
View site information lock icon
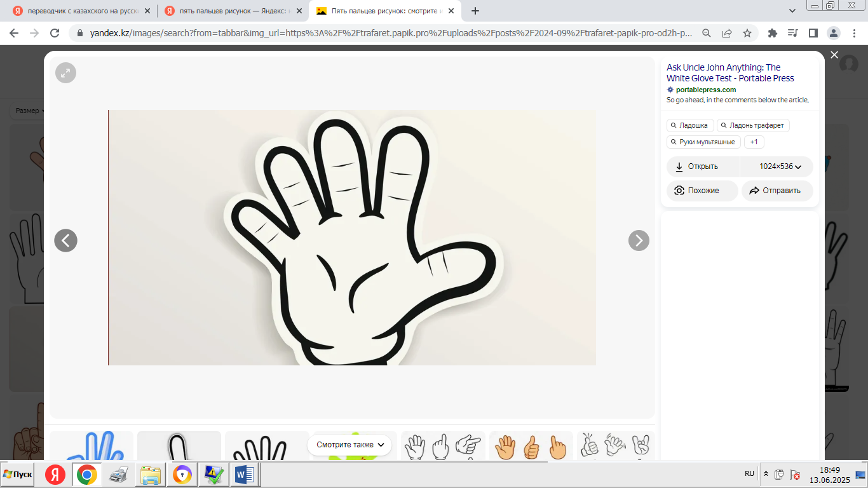[x=80, y=33]
